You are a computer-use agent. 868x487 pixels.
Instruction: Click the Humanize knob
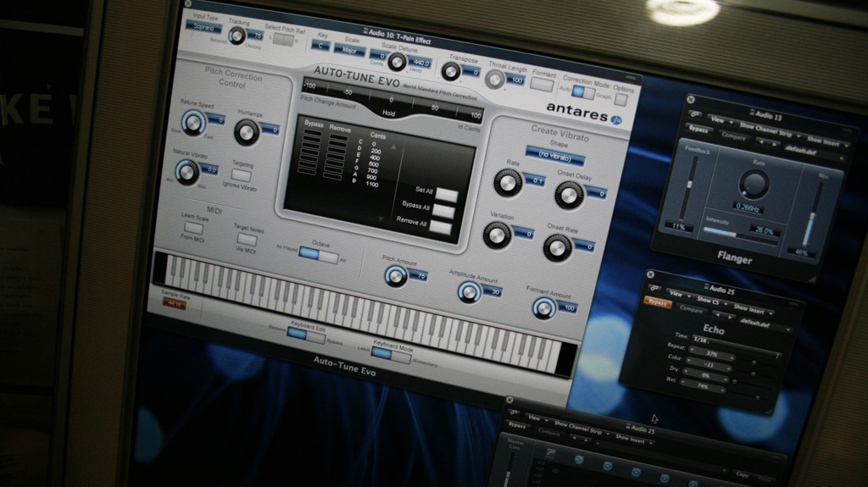click(247, 132)
